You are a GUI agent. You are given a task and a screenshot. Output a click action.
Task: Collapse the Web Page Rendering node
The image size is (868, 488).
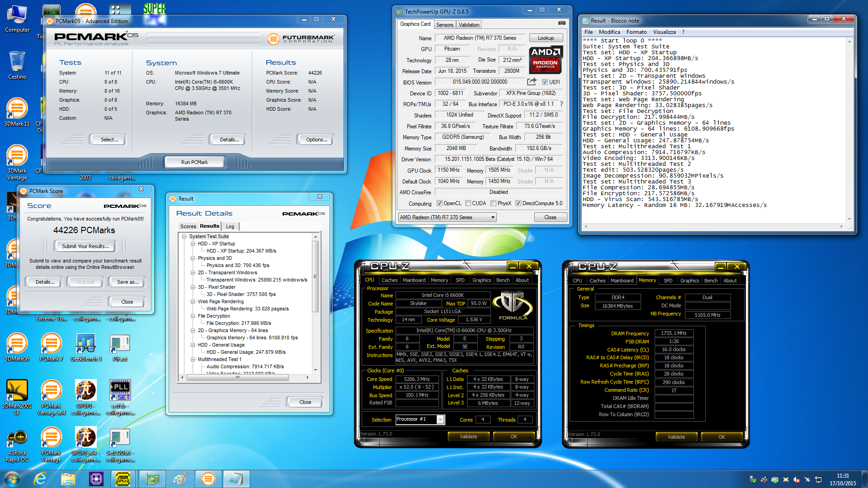pyautogui.click(x=193, y=301)
